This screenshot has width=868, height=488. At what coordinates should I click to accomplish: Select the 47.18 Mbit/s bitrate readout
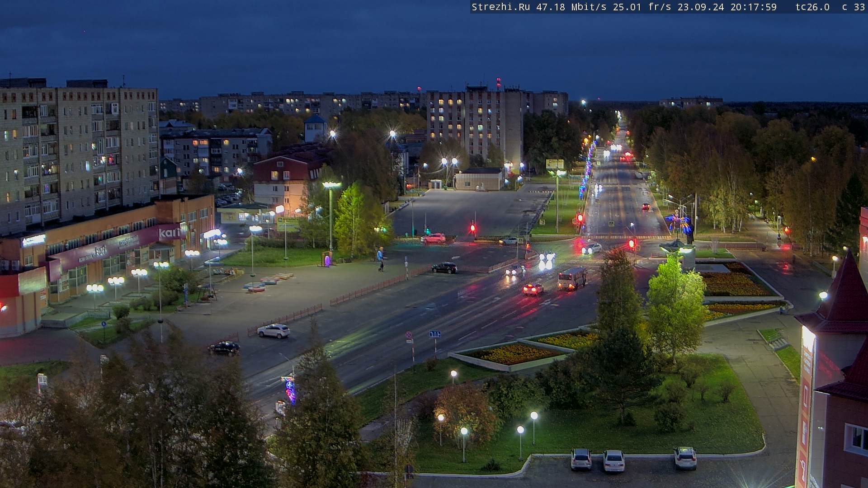pyautogui.click(x=571, y=7)
